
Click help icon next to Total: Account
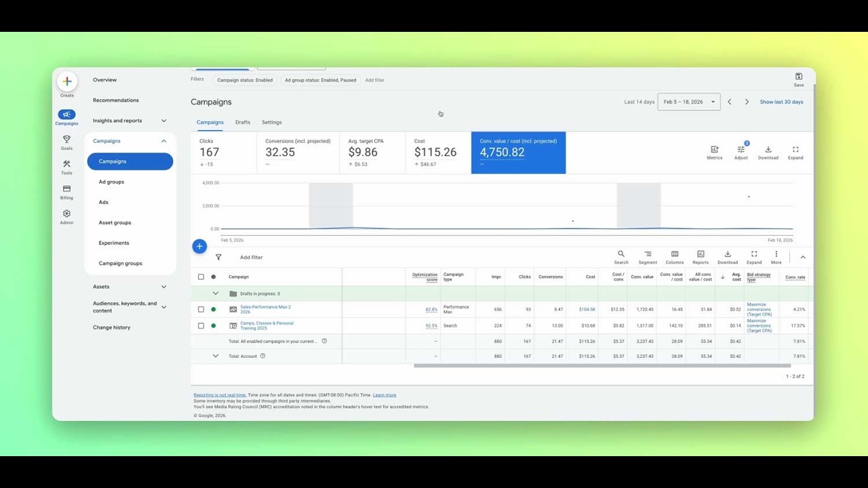pyautogui.click(x=263, y=356)
